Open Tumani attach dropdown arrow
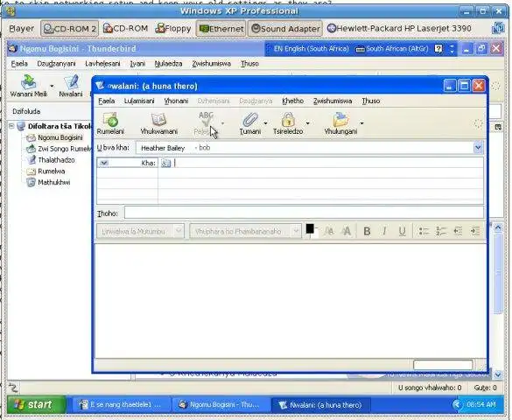The height and width of the screenshot is (420, 512). point(265,123)
